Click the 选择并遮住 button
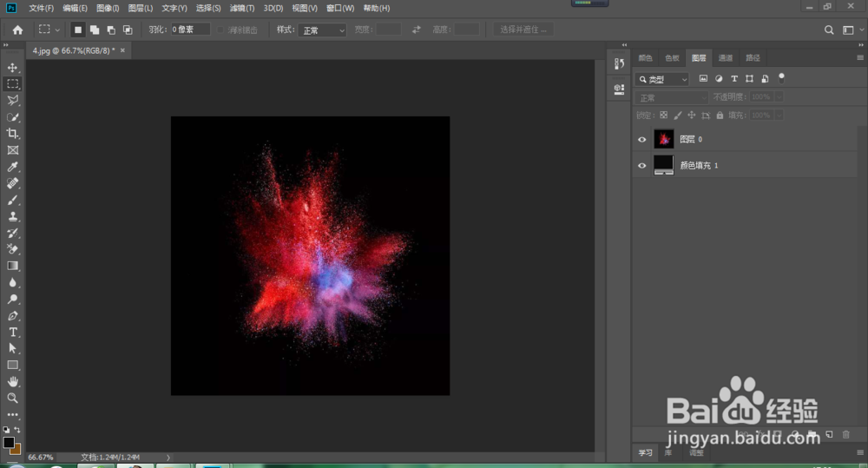Screen dimensions: 868x468 tap(523, 30)
